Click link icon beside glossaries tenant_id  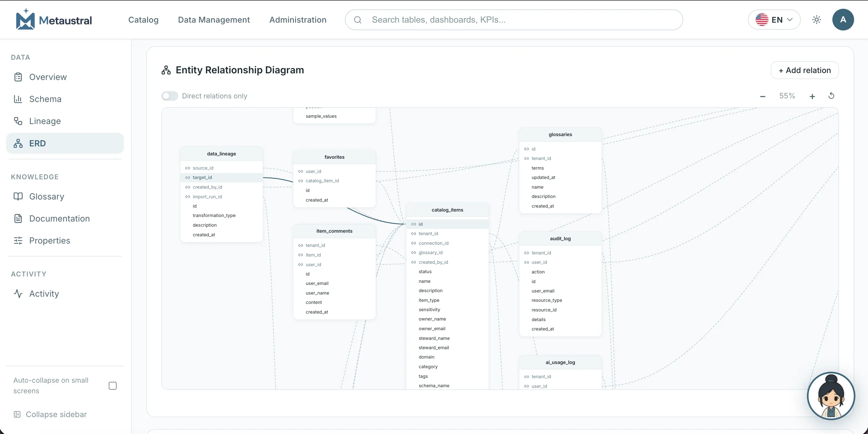pos(526,158)
